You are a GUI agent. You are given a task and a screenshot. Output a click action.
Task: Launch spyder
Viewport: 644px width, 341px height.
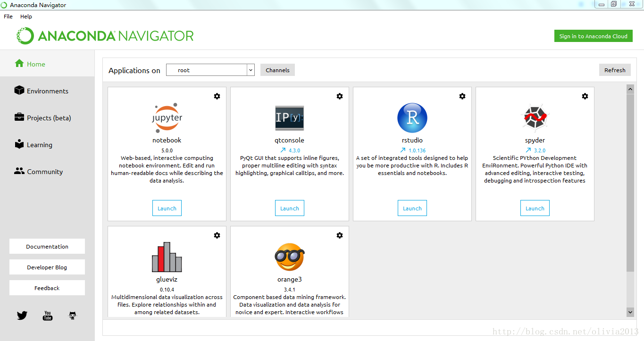coord(535,208)
